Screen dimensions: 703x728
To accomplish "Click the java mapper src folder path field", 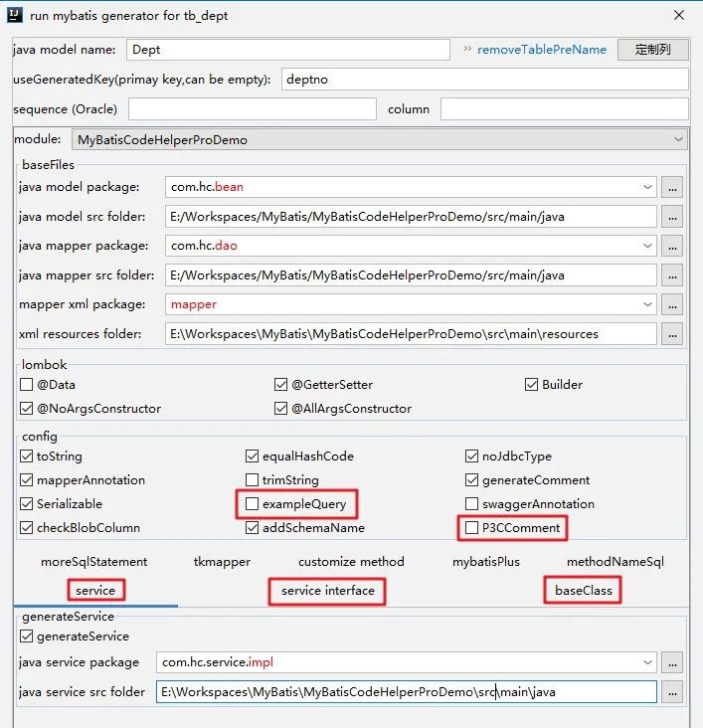I will point(411,275).
